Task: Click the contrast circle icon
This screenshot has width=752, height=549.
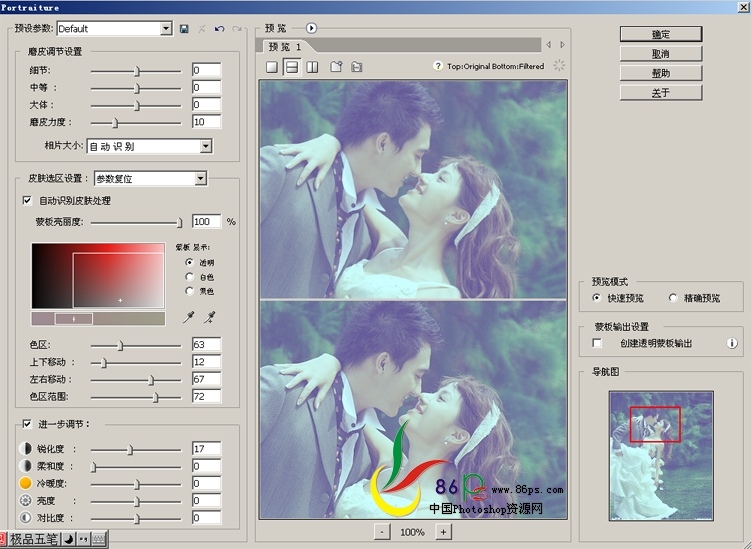Action: [x=25, y=518]
